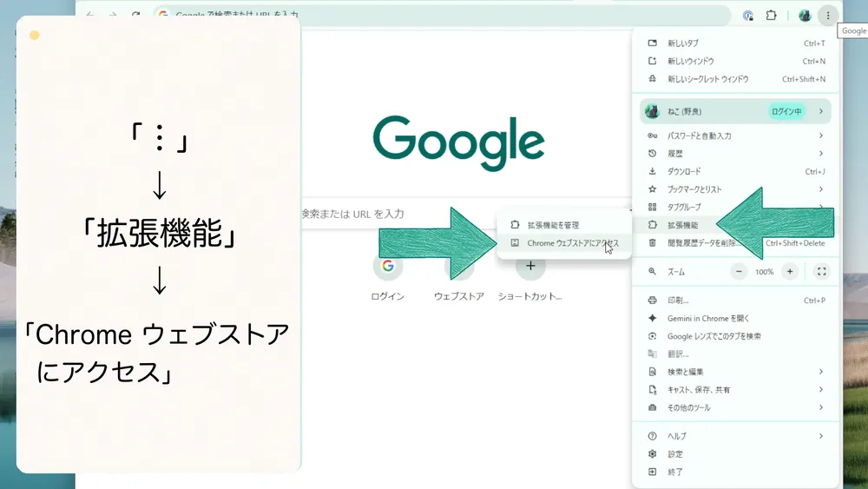Click the Gemini sparkle icon
The width and height of the screenshot is (868, 489).
[x=652, y=318]
